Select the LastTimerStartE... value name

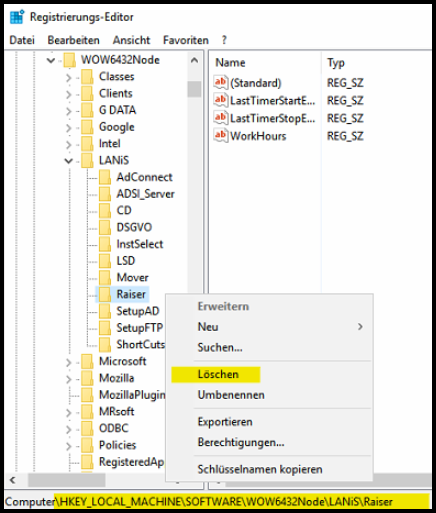[x=273, y=100]
